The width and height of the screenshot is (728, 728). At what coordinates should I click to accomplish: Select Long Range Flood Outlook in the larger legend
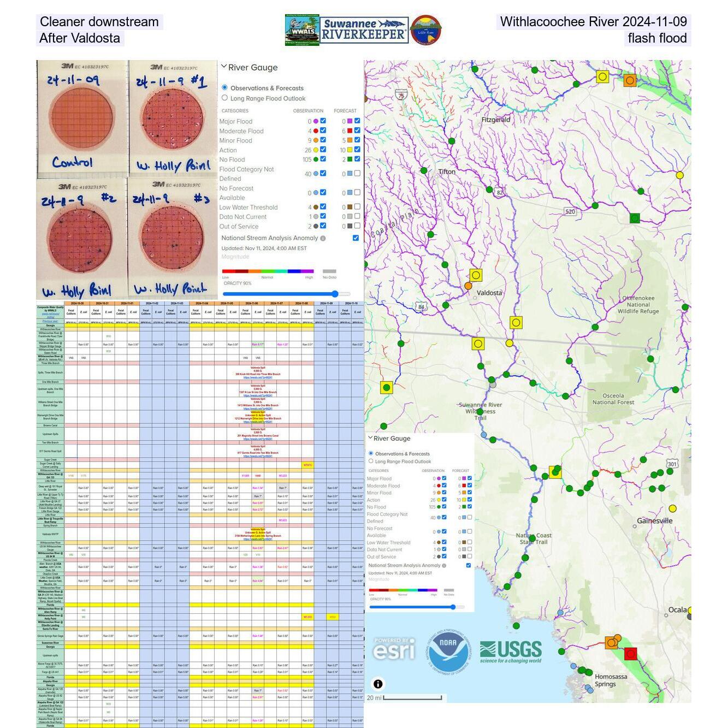pyautogui.click(x=224, y=98)
